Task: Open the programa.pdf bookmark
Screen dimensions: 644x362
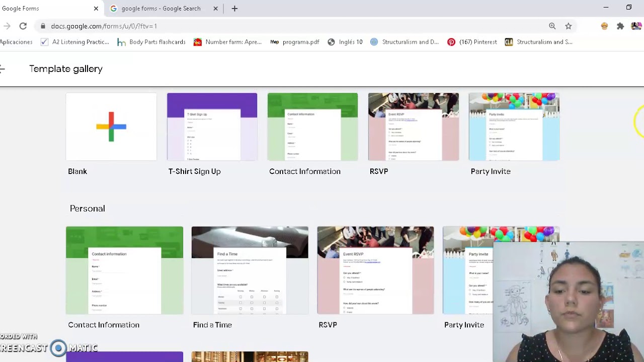Action: (x=295, y=42)
